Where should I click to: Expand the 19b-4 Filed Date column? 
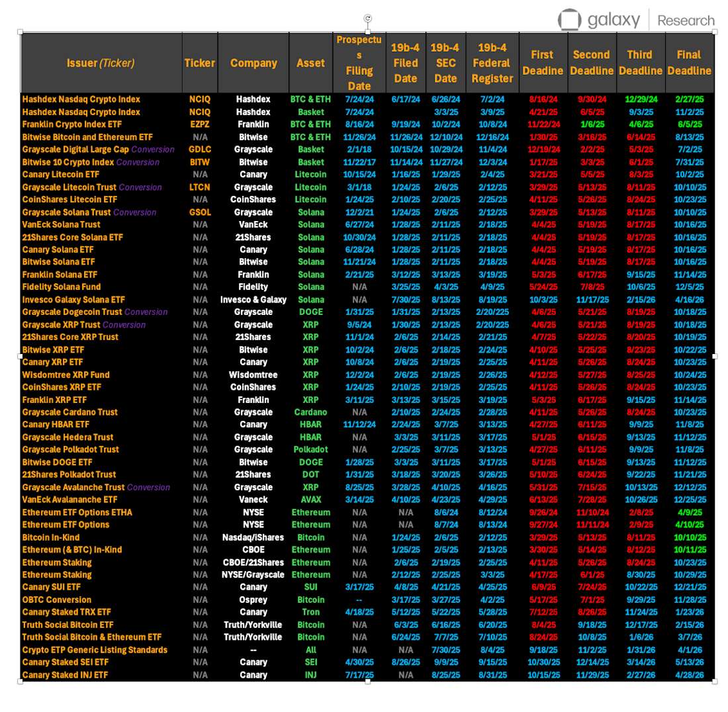(x=405, y=62)
